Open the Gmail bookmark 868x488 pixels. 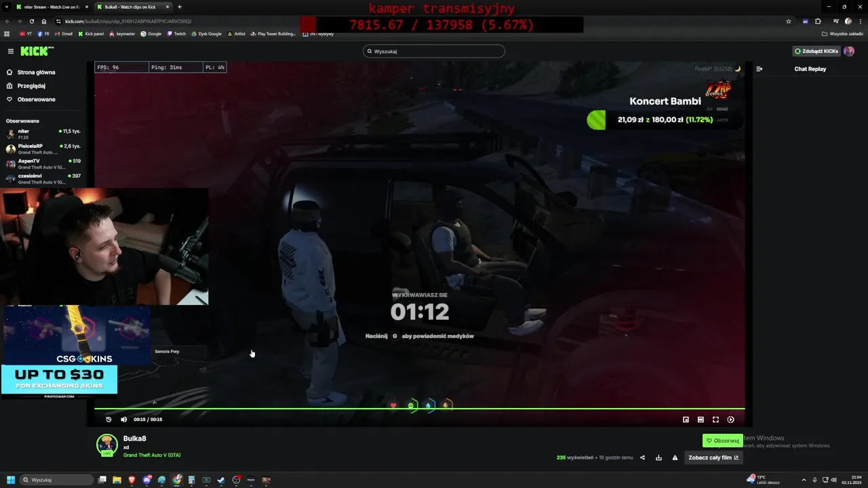tap(63, 33)
